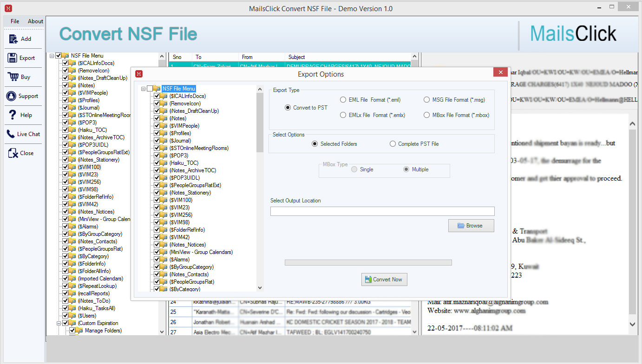The height and width of the screenshot is (364, 642).
Task: Select Convert to PST radio button
Action: pyautogui.click(x=288, y=108)
